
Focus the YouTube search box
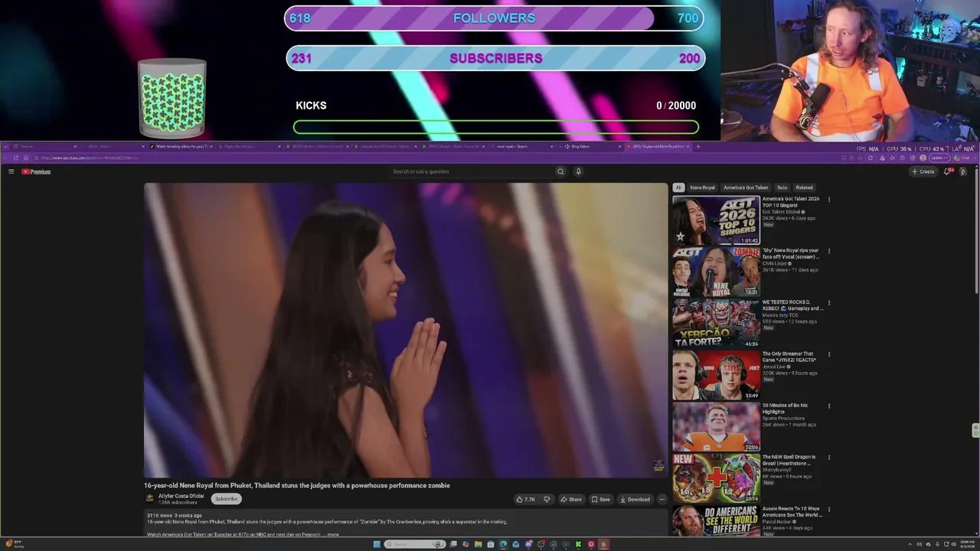[x=471, y=171]
